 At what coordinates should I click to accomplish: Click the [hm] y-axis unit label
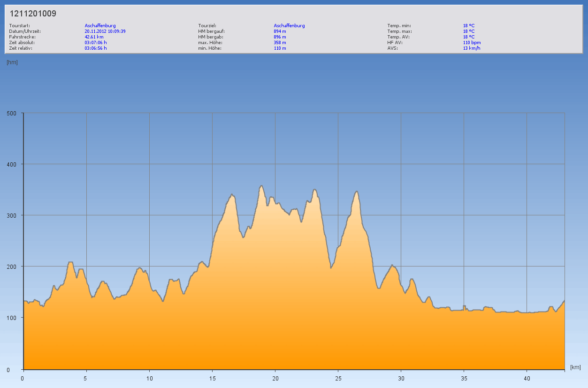(x=12, y=62)
